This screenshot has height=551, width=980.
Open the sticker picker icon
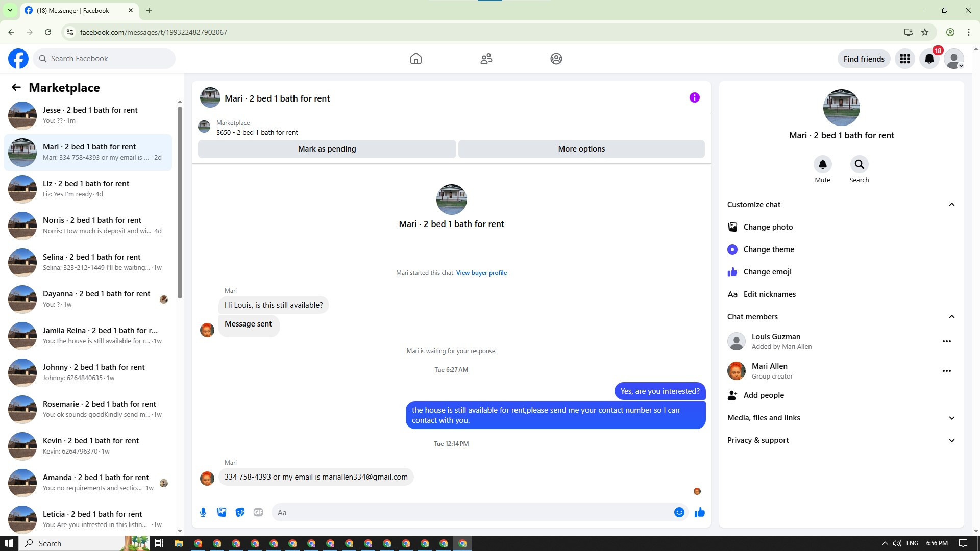pyautogui.click(x=240, y=512)
